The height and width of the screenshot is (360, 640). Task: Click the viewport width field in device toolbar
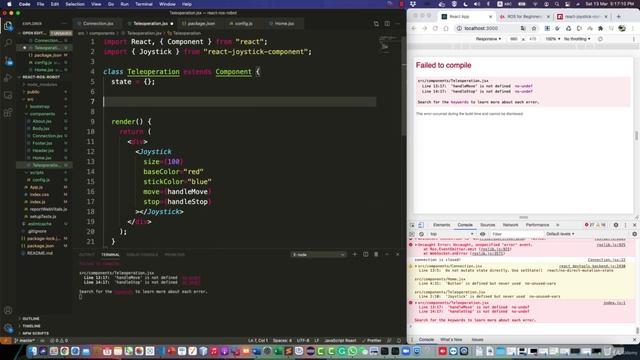click(513, 39)
